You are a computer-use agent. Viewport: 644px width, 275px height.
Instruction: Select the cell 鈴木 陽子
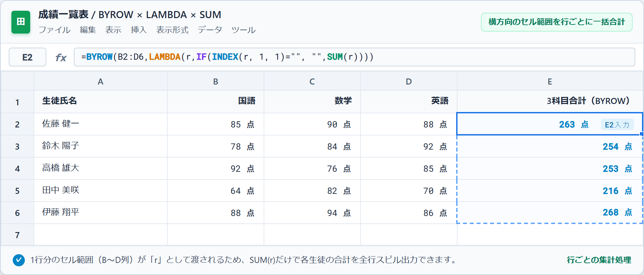101,146
